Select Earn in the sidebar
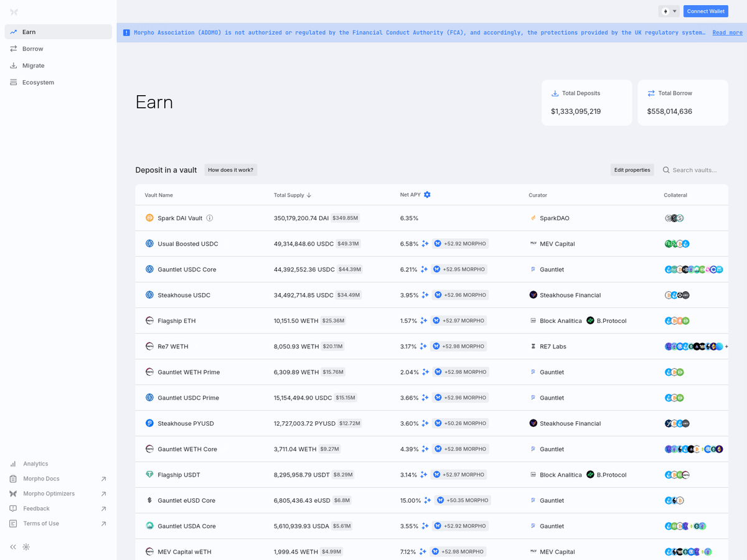Image resolution: width=747 pixels, height=560 pixels. 59,32
